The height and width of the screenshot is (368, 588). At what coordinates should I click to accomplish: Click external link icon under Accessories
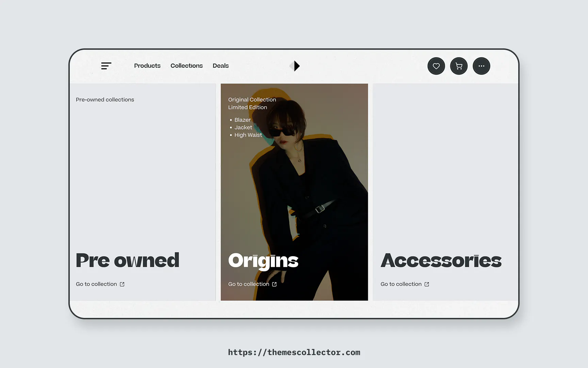pyautogui.click(x=427, y=284)
